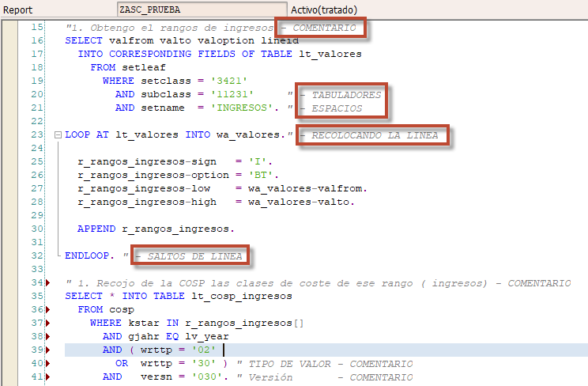
Task: Click 'wa_valores-valto' on line 28
Action: [299, 202]
